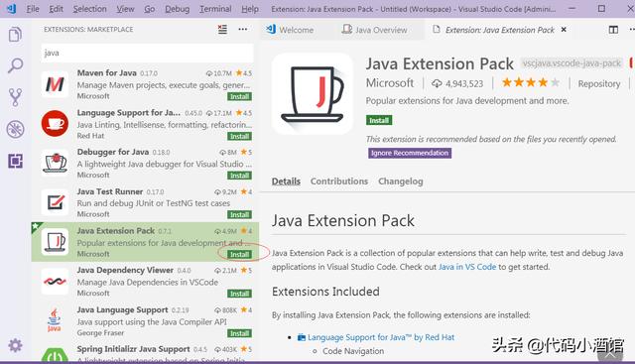Click the Java Dependency Viewer icon
635x364 pixels.
tap(55, 281)
